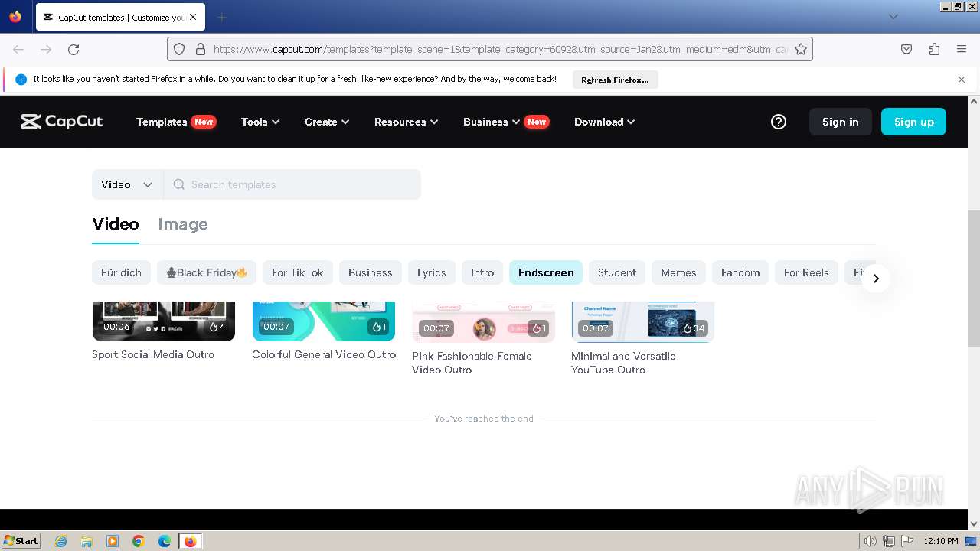
Task: Click Minimal and Versatile YouTube Outro title
Action: [623, 363]
